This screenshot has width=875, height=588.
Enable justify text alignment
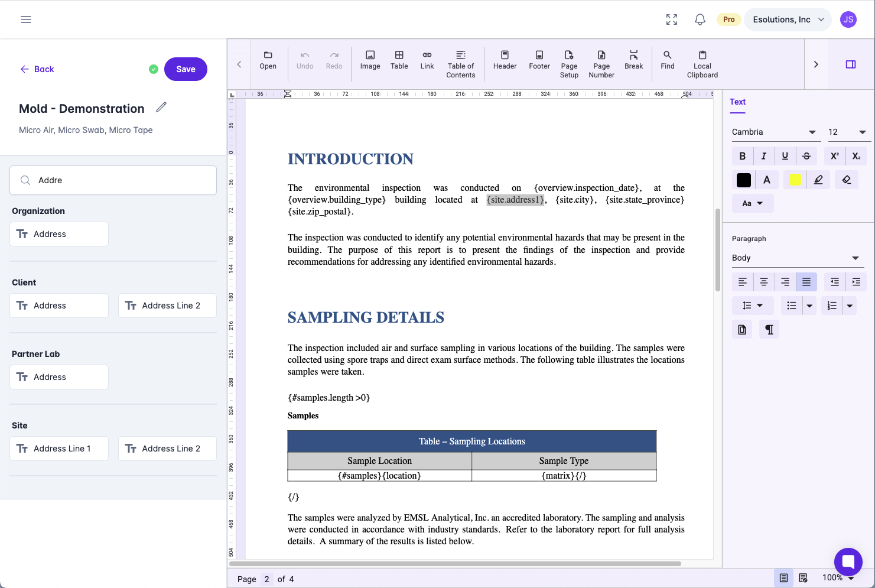click(x=806, y=282)
